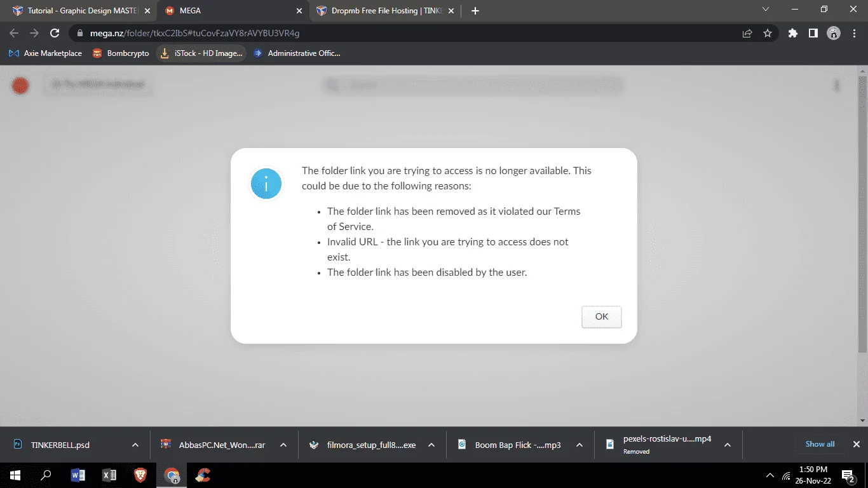868x488 pixels.
Task: Open the Bombcrypto bookmark
Action: tap(121, 53)
